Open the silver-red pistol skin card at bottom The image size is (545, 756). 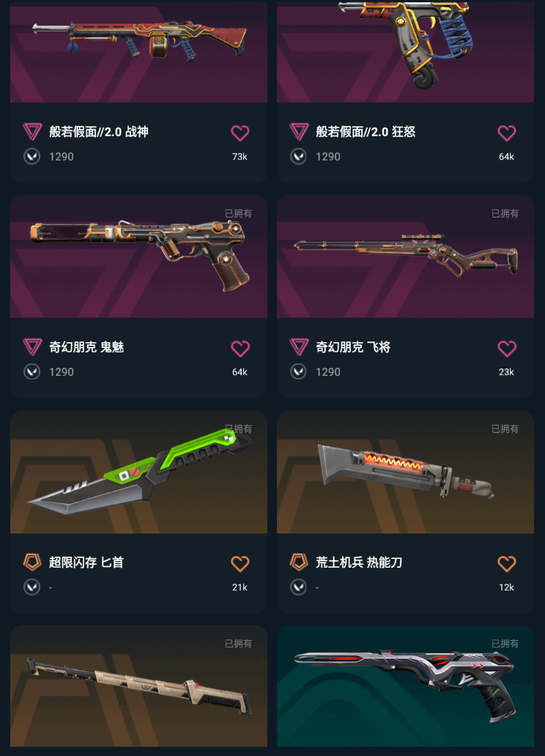(x=405, y=686)
